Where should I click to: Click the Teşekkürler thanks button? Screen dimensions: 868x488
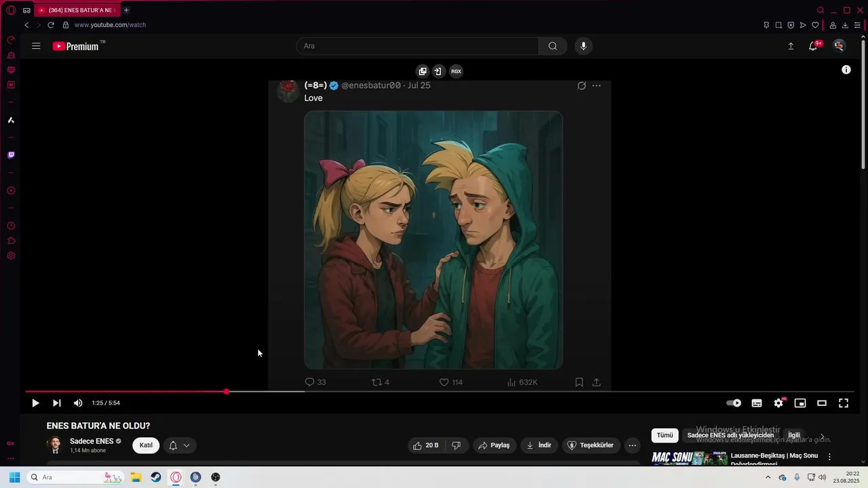[591, 445]
